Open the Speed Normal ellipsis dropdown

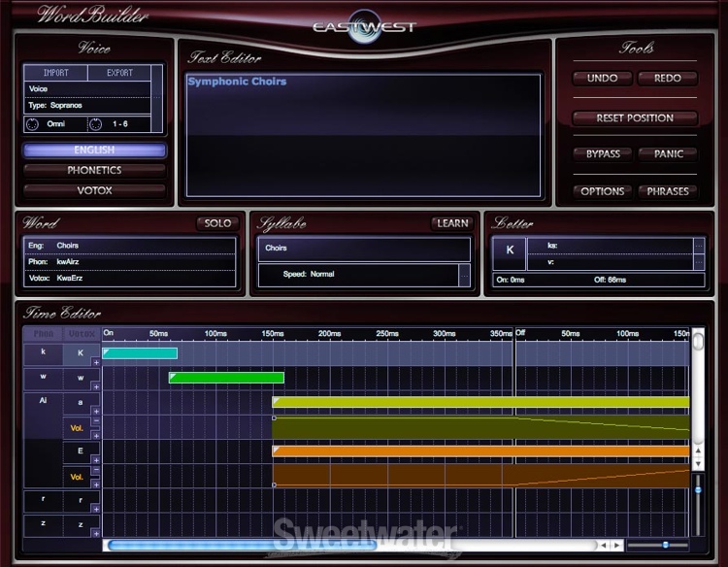click(464, 275)
